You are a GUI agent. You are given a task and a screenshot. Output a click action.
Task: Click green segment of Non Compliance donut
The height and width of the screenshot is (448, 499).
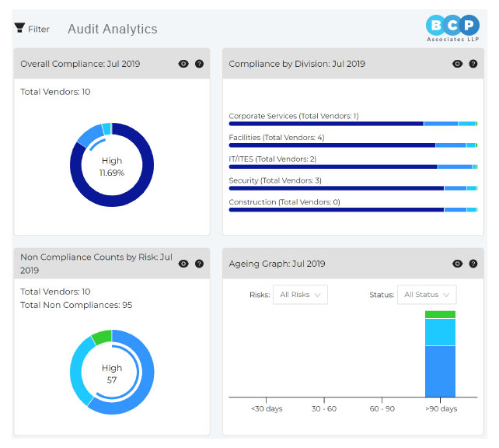pyautogui.click(x=102, y=338)
